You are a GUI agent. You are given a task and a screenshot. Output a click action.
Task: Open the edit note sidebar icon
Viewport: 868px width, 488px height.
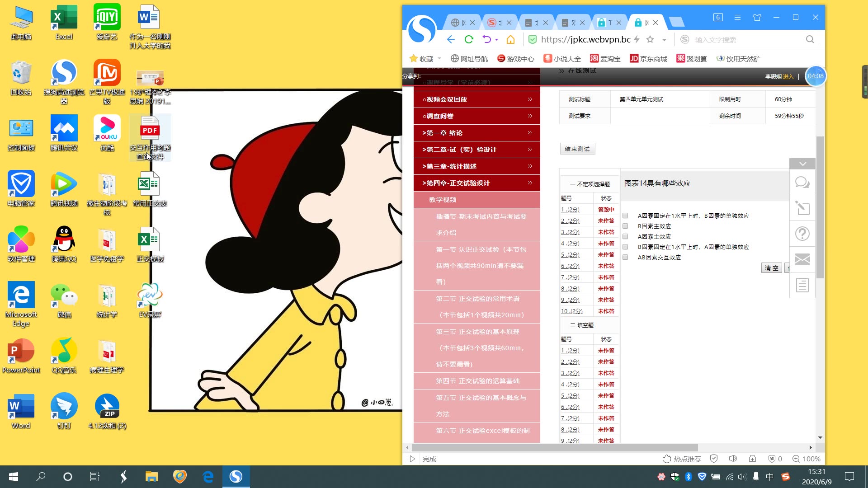pos(802,208)
